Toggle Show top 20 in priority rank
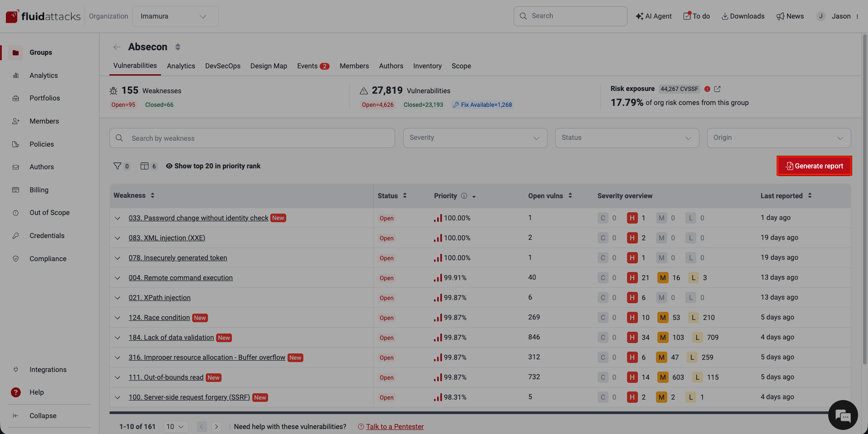The width and height of the screenshot is (868, 434). tap(213, 166)
